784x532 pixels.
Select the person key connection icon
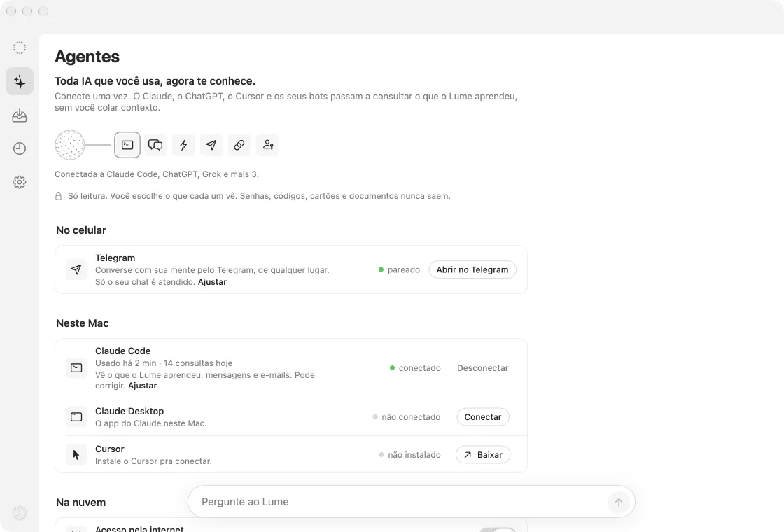click(267, 145)
